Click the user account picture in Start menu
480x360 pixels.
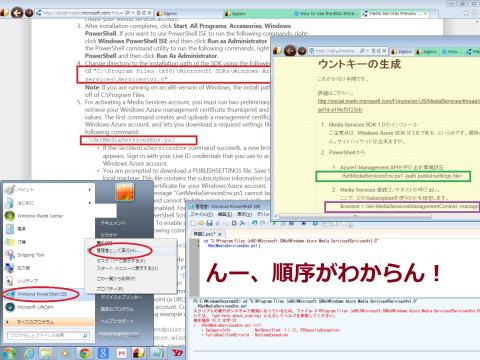tap(124, 192)
